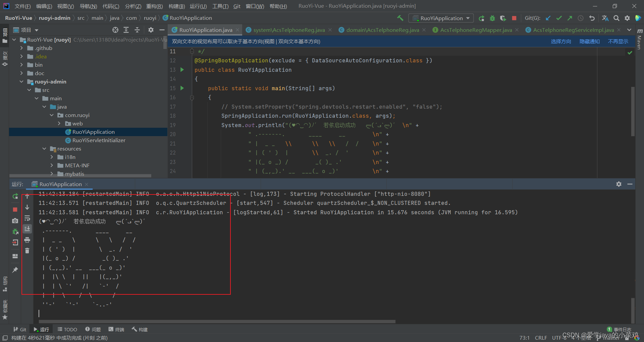Show Git history clock icon
Image resolution: width=644 pixels, height=342 pixels.
pos(581,18)
